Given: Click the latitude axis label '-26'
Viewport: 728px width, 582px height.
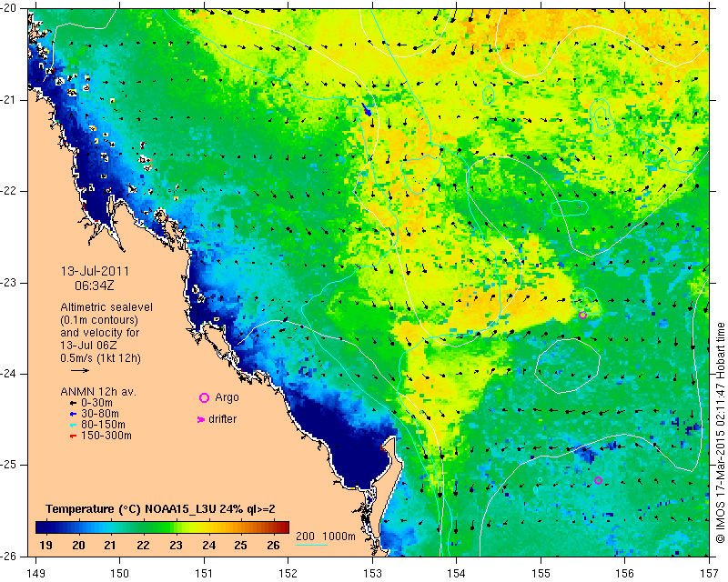Looking at the screenshot, I should [10, 557].
